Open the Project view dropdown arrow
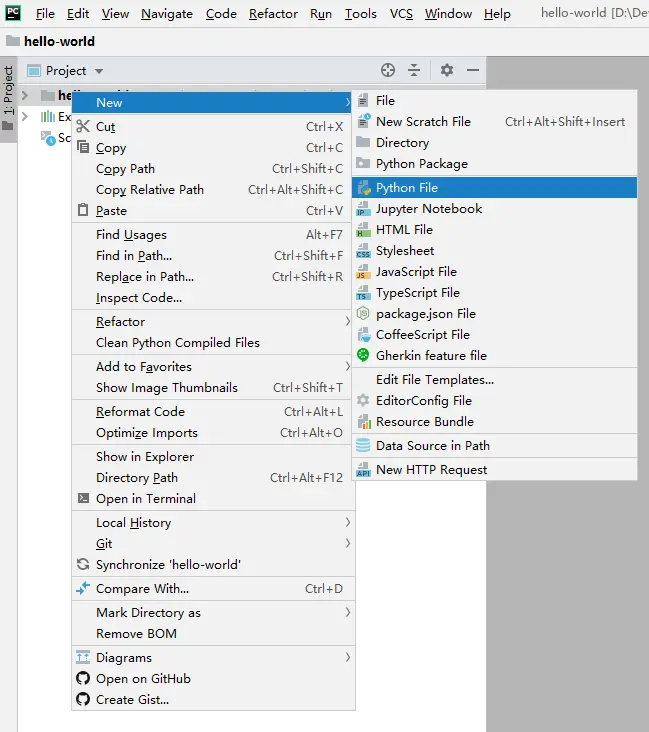The width and height of the screenshot is (649, 732). coord(99,71)
